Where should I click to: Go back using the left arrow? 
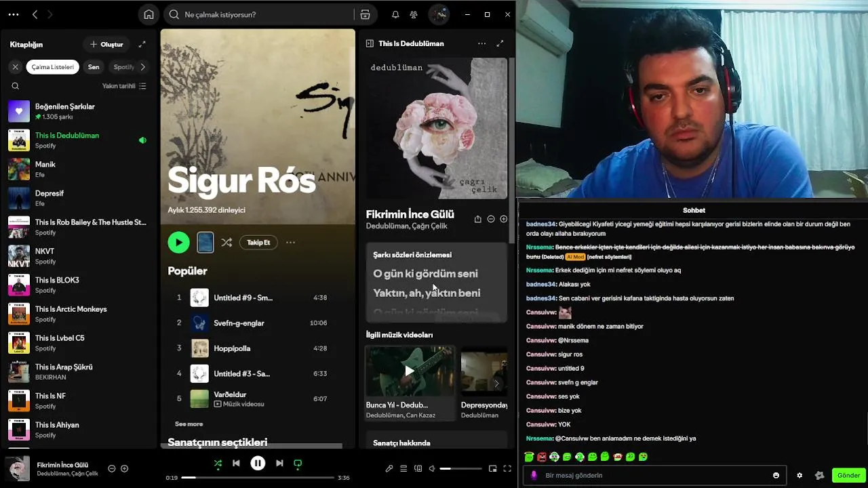35,14
